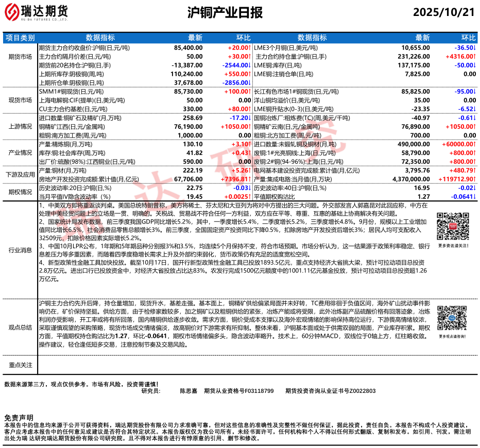The width and height of the screenshot is (480, 448).
Task: Select the 观点总结 section label
Action: point(21,327)
